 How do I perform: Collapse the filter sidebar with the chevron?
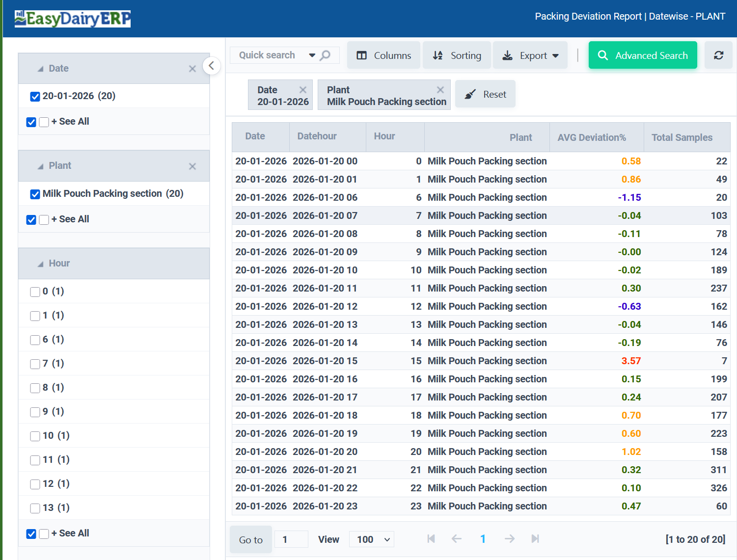[x=212, y=65]
